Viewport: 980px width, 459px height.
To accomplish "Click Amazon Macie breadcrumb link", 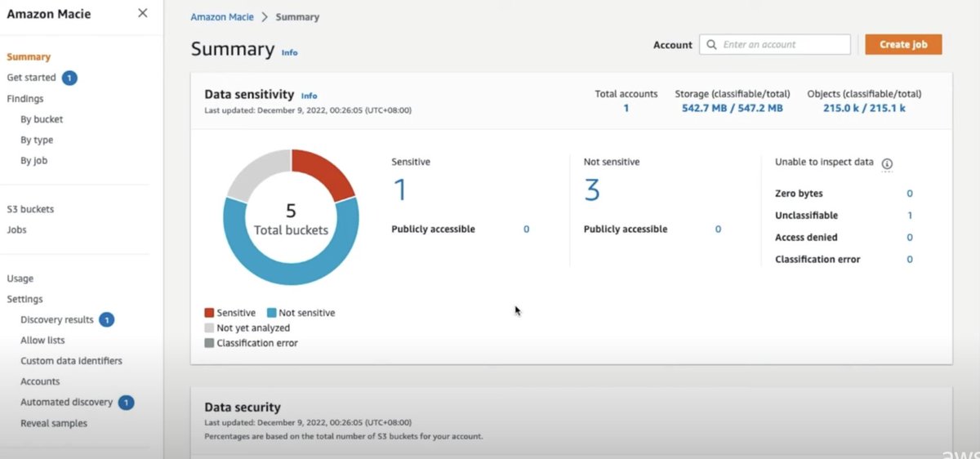I will (222, 17).
